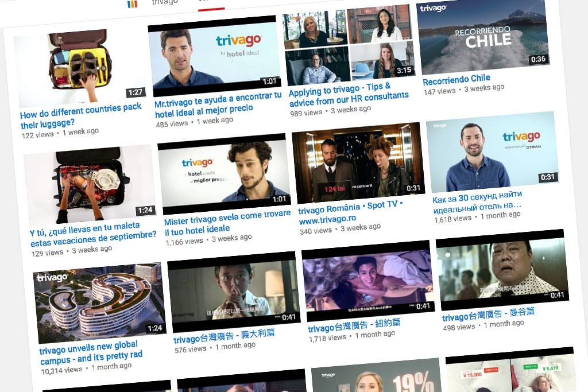Open 'How do different countries pack their luggage?' title
Viewport: 588px width, 392px height.
tap(80, 115)
